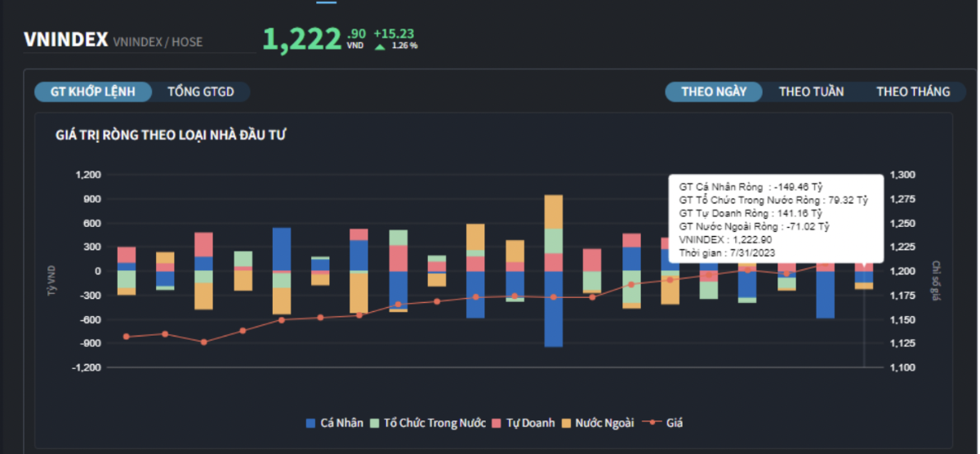This screenshot has width=980, height=454.
Task: Toggle the Giá price line legend label
Action: click(675, 423)
